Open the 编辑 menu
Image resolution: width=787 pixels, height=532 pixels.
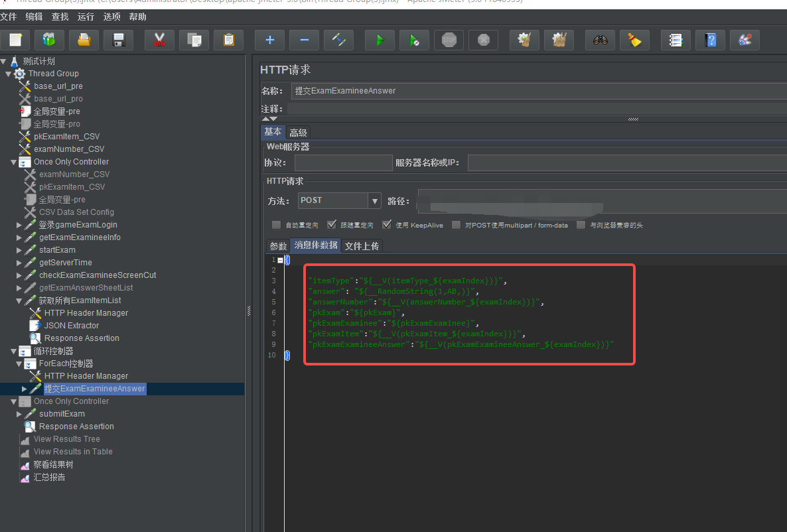(34, 17)
